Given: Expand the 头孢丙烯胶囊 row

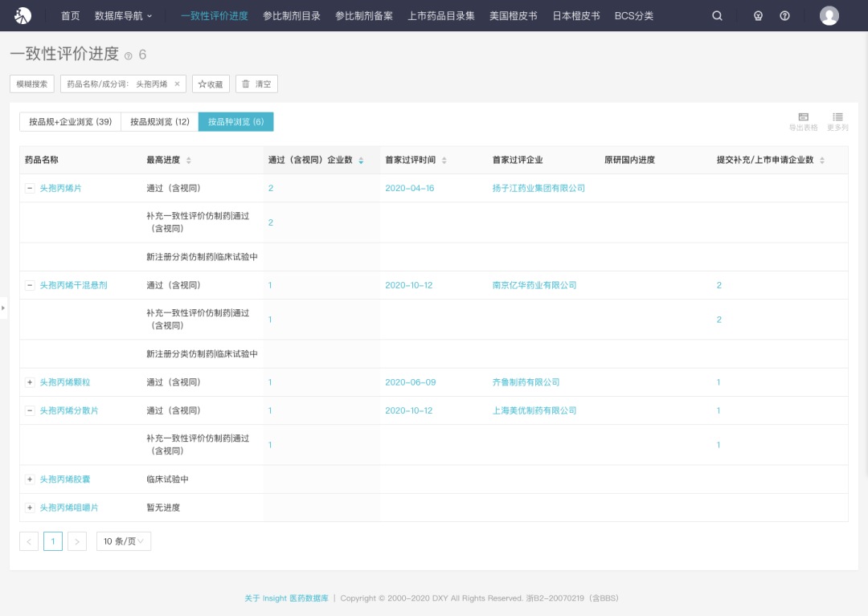Looking at the screenshot, I should 30,479.
